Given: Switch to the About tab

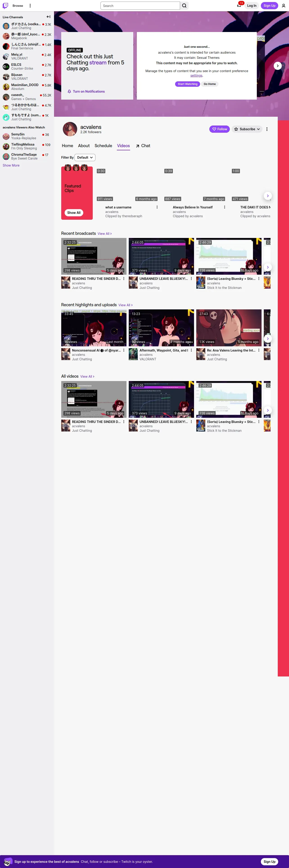Looking at the screenshot, I should [84, 146].
